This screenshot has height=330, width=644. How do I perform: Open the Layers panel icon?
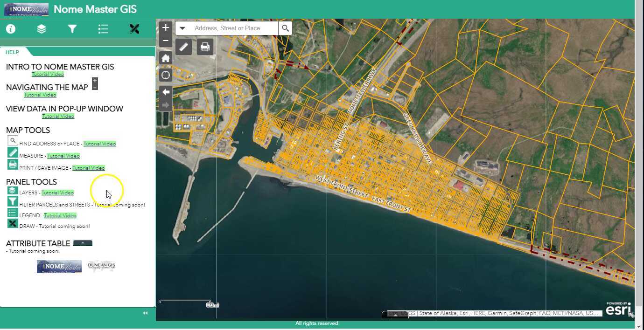pos(42,29)
